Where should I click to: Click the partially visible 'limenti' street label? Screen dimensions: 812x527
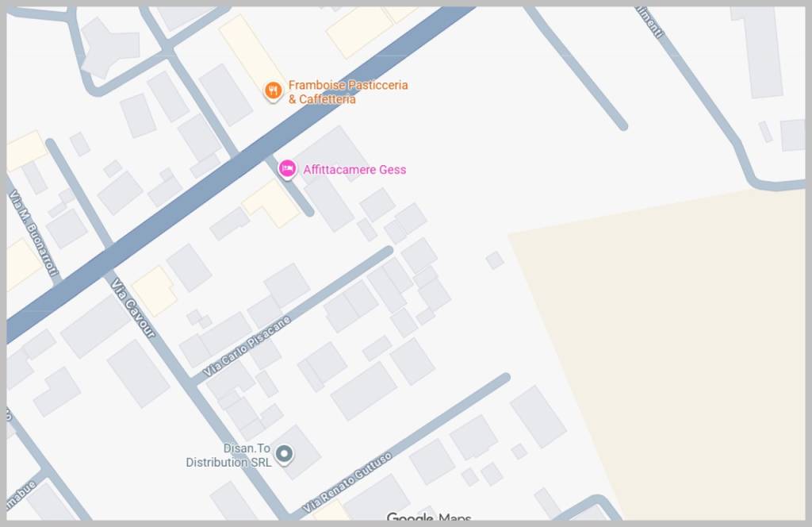coord(649,22)
